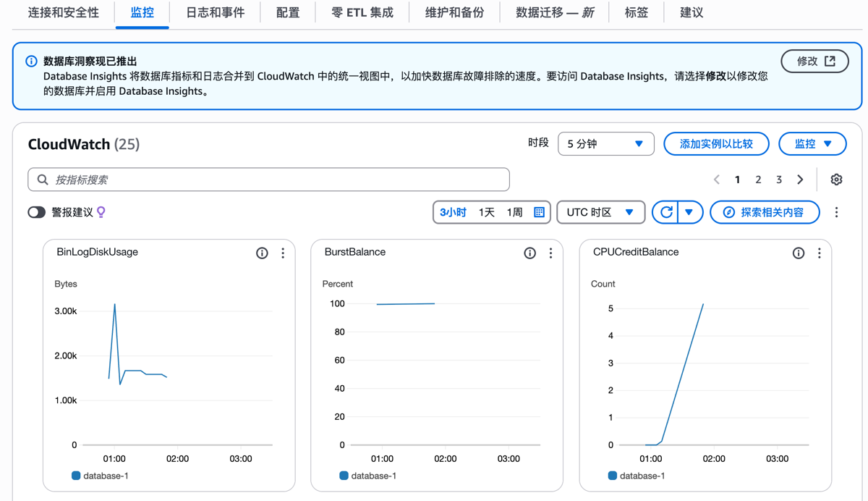Click the CPUCreditBalance chart title

pyautogui.click(x=636, y=252)
